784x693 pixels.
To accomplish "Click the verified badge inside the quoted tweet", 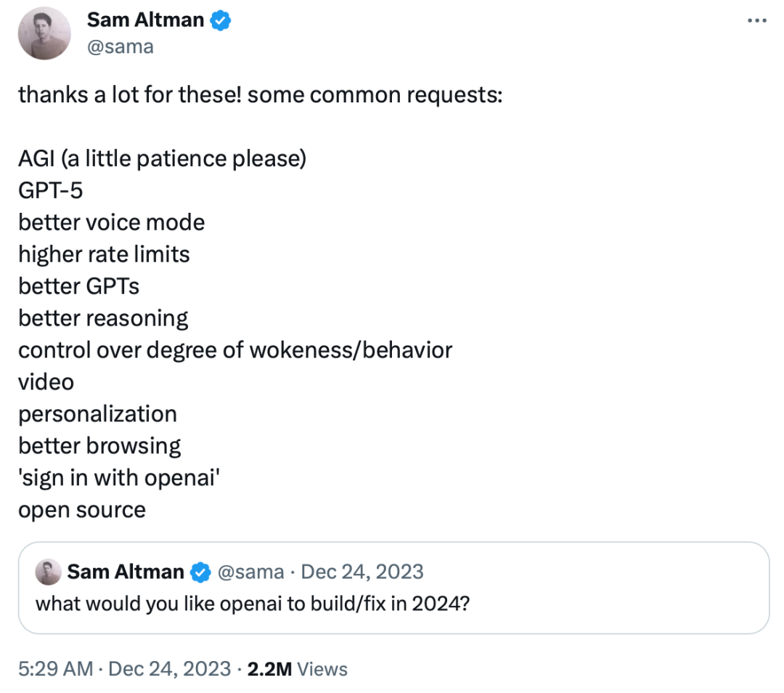I will (x=200, y=572).
